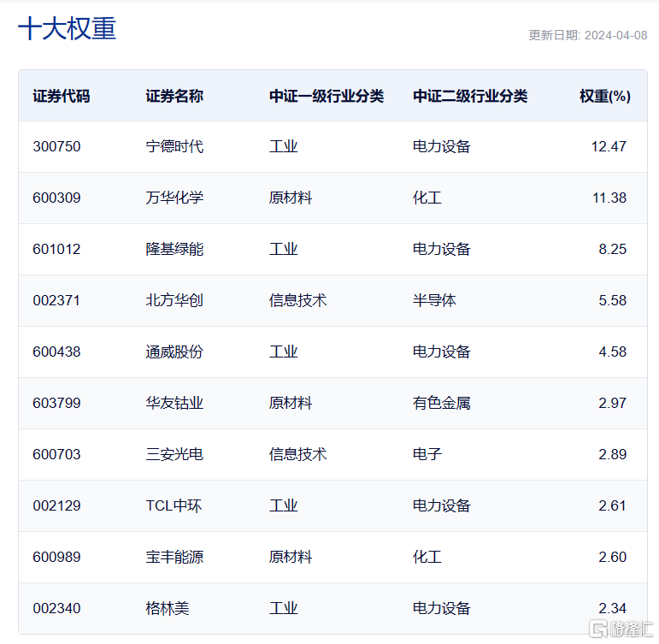Click weight value 2.34
659x644 pixels.
[612, 608]
